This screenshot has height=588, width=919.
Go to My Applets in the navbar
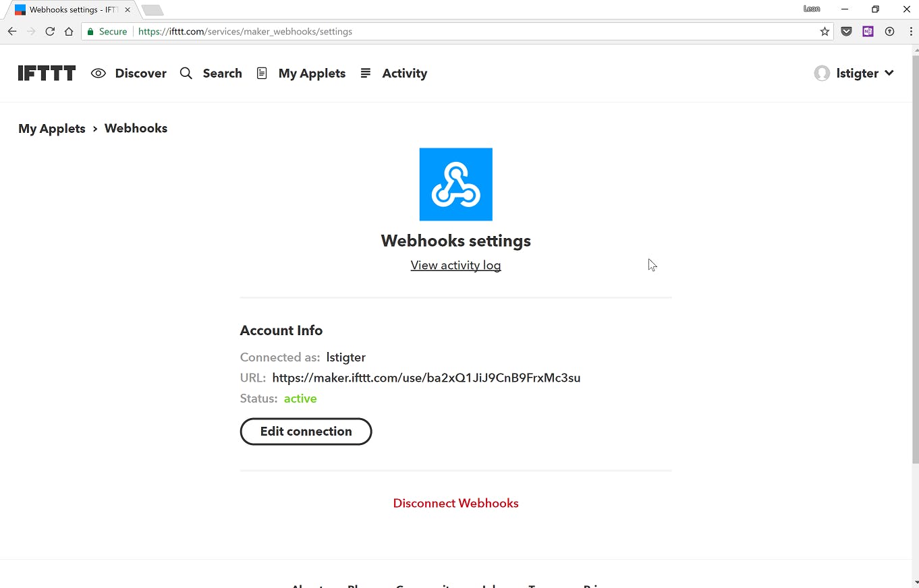pos(302,73)
